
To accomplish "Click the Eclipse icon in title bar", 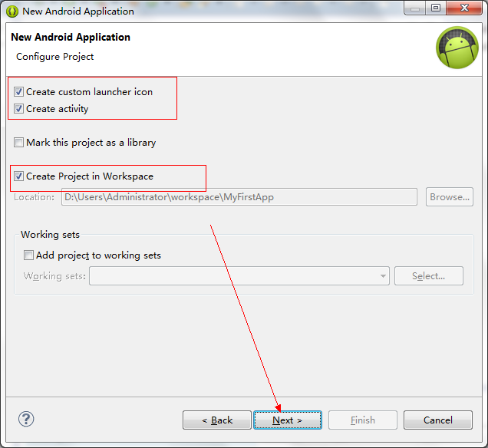I will tap(12, 12).
